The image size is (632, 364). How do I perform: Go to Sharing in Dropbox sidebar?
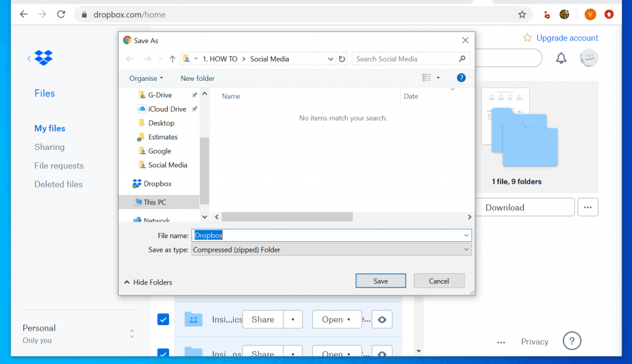click(x=49, y=147)
